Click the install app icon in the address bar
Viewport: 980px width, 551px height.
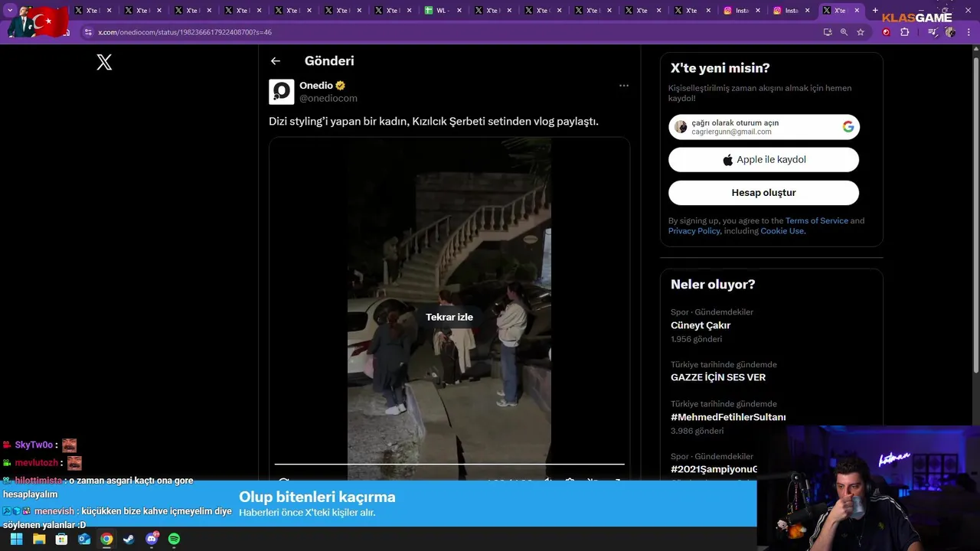828,32
